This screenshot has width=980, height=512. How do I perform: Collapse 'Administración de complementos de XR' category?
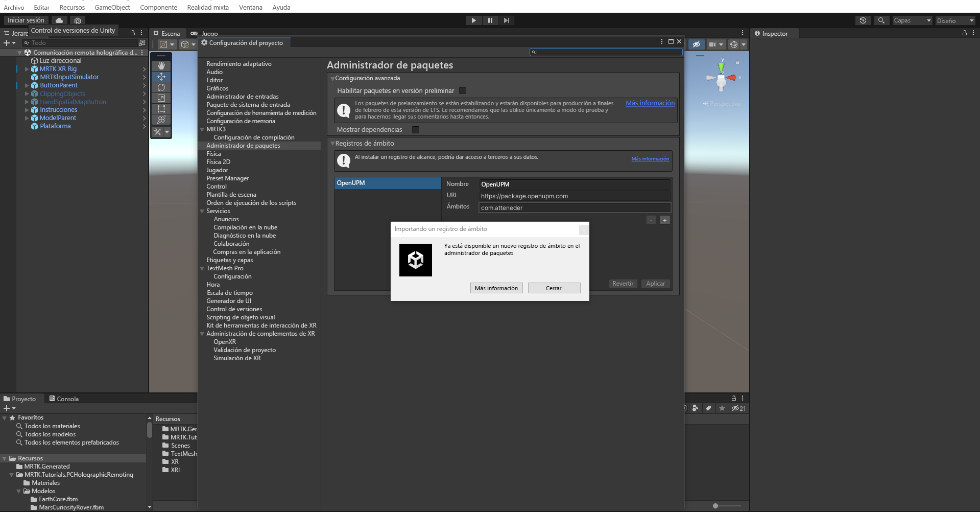tap(202, 334)
